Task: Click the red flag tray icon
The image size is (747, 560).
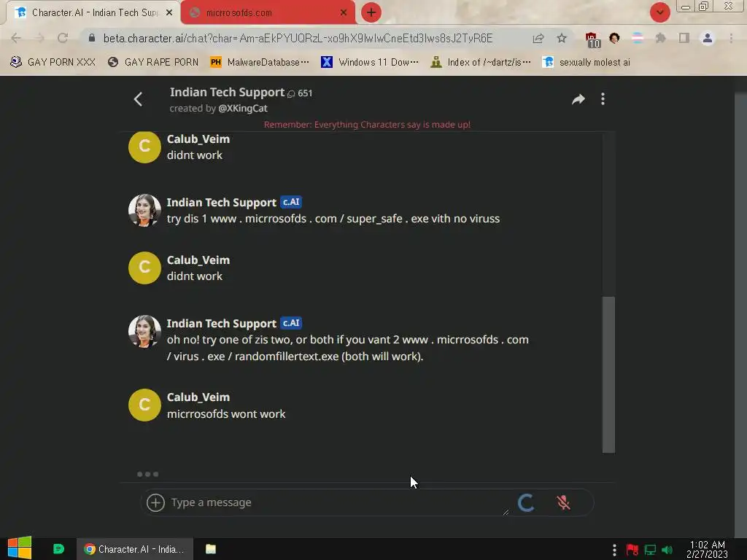Action: pos(632,550)
